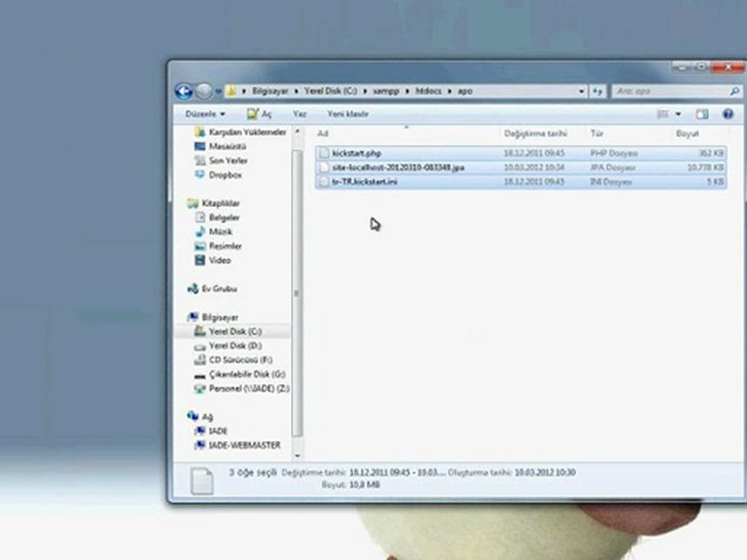Open the view options dropdown arrow
This screenshot has height=560, width=747.
[679, 114]
